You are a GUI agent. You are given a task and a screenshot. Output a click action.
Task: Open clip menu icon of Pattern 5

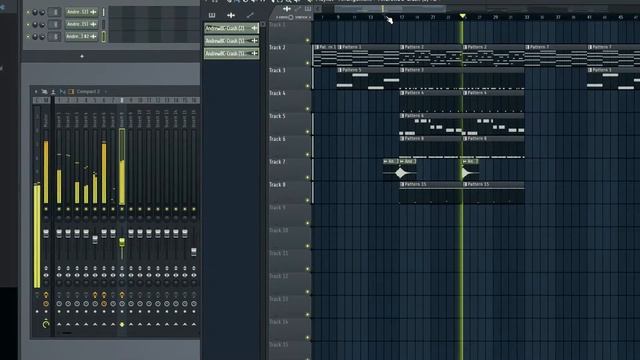[x=340, y=70]
